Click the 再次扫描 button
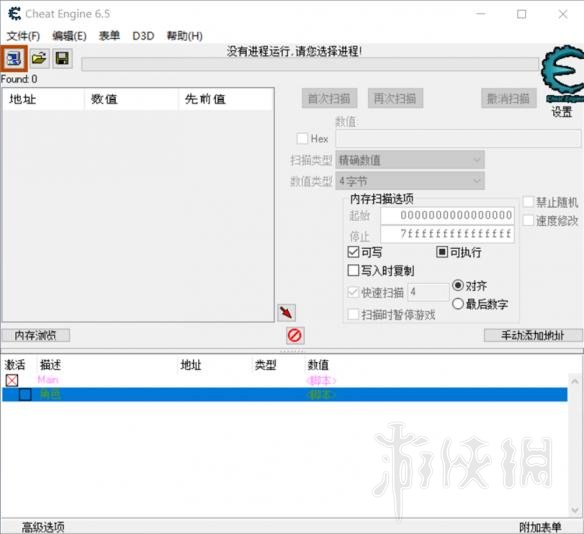 [x=395, y=98]
